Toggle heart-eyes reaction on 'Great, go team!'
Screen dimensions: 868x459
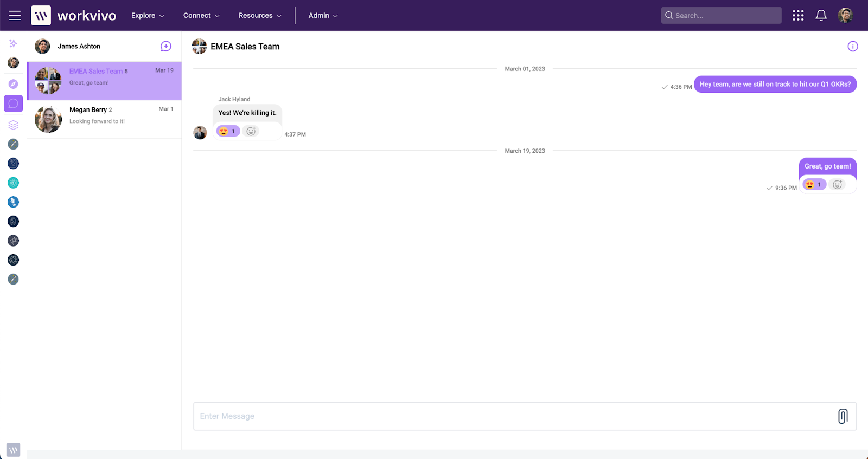814,185
